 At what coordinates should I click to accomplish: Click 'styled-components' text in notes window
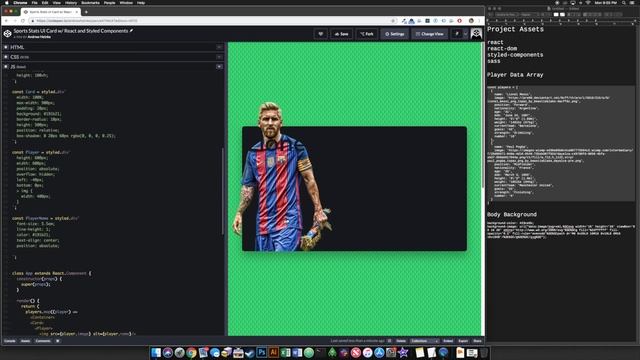point(515,55)
